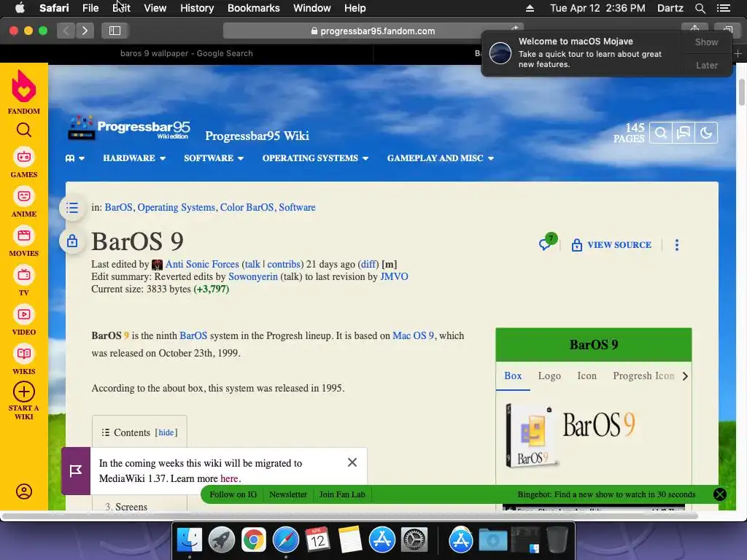747x560 pixels.
Task: Click the VIEW SOURCE button
Action: click(611, 245)
